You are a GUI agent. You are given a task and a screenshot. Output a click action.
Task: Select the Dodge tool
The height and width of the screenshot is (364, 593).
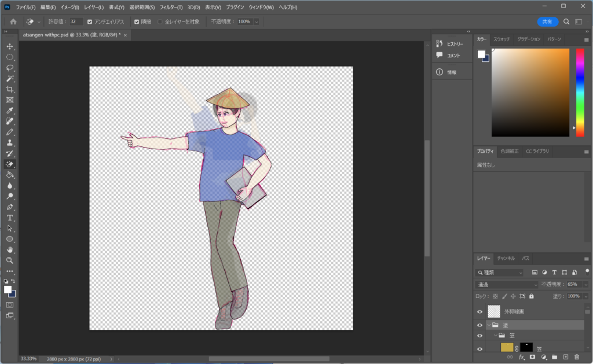10,196
